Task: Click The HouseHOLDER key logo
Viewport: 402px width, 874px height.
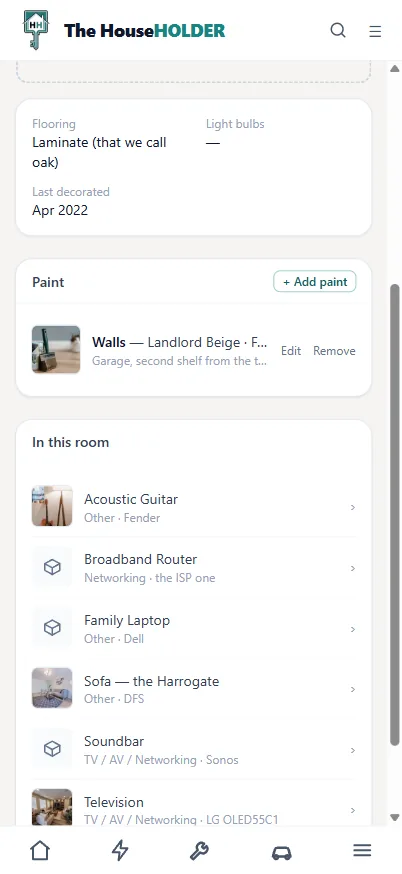Action: (x=36, y=30)
